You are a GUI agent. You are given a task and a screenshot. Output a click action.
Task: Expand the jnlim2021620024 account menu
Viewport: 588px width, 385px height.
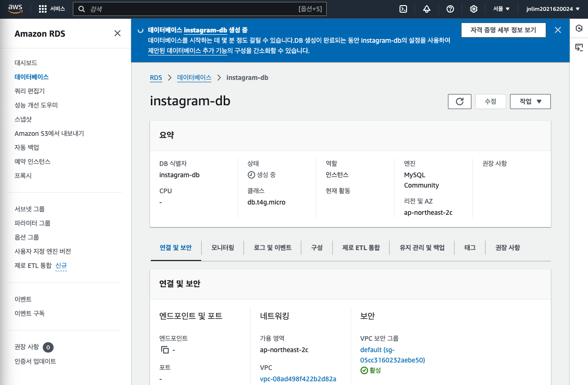point(552,9)
